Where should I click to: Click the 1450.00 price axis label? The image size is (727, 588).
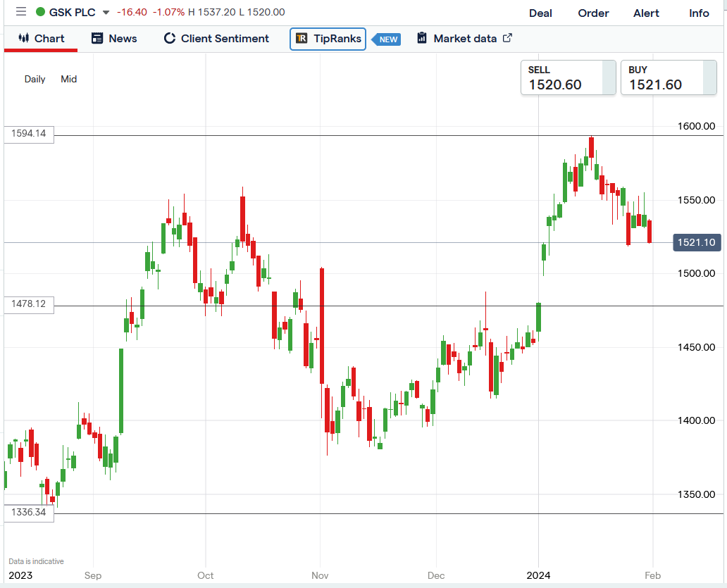[x=697, y=347]
